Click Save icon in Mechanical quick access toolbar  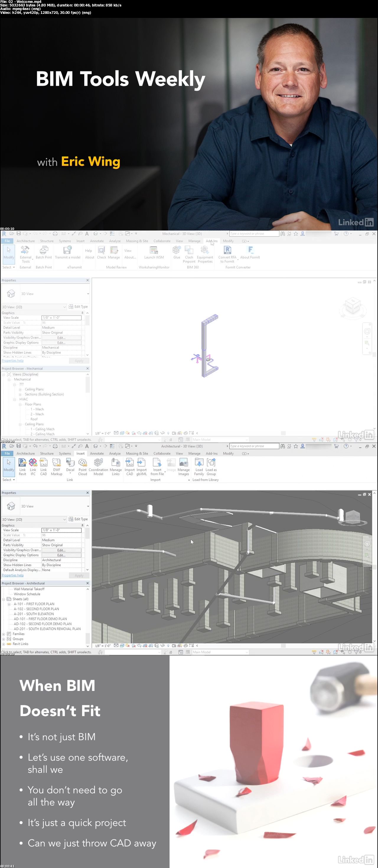pos(19,233)
